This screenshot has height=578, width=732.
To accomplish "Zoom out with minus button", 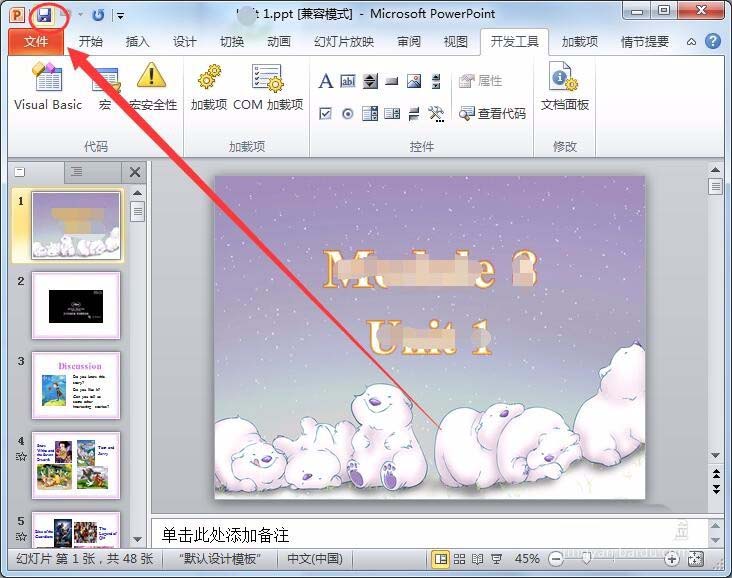I will coord(556,559).
